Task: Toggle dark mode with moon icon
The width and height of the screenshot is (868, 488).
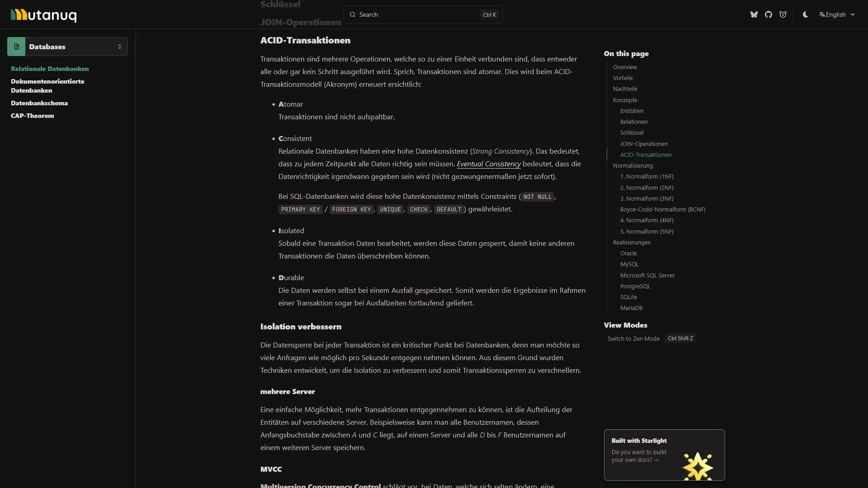Action: pos(805,14)
